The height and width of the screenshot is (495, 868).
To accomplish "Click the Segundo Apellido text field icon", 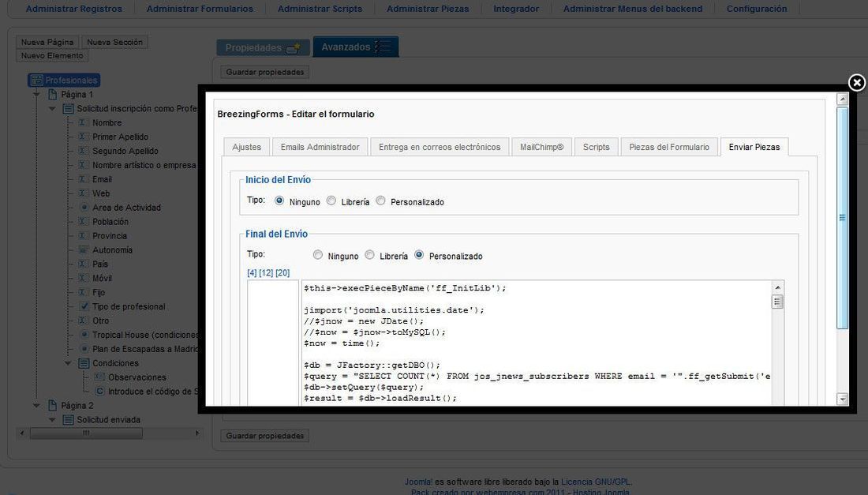I will 83,151.
